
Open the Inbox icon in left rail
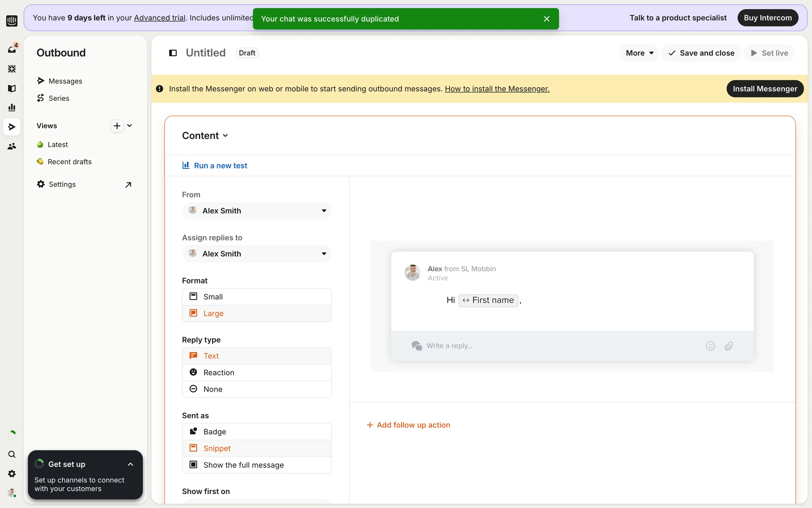point(12,50)
